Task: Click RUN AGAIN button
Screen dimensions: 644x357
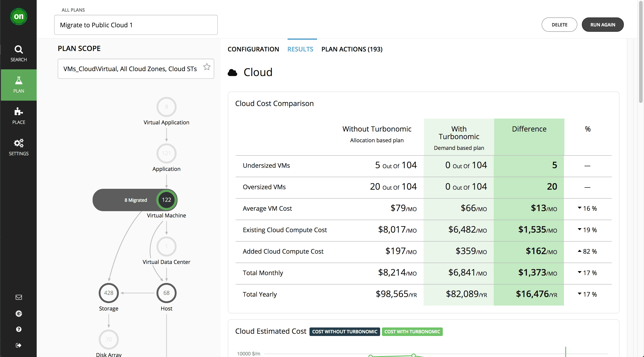Action: click(x=603, y=25)
